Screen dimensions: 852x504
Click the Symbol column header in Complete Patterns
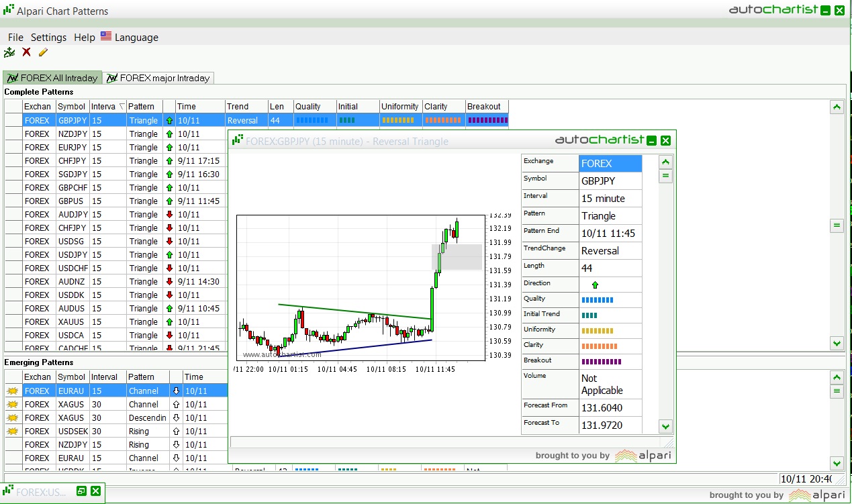point(73,106)
